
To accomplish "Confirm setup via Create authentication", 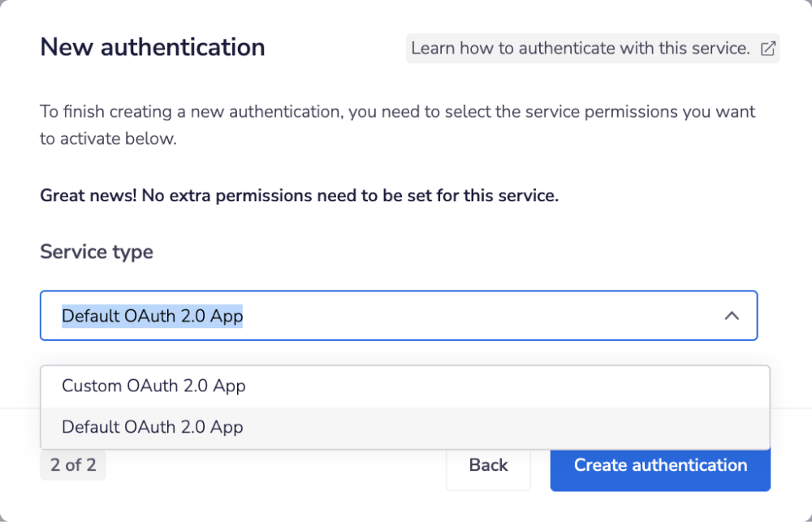I will pos(660,464).
